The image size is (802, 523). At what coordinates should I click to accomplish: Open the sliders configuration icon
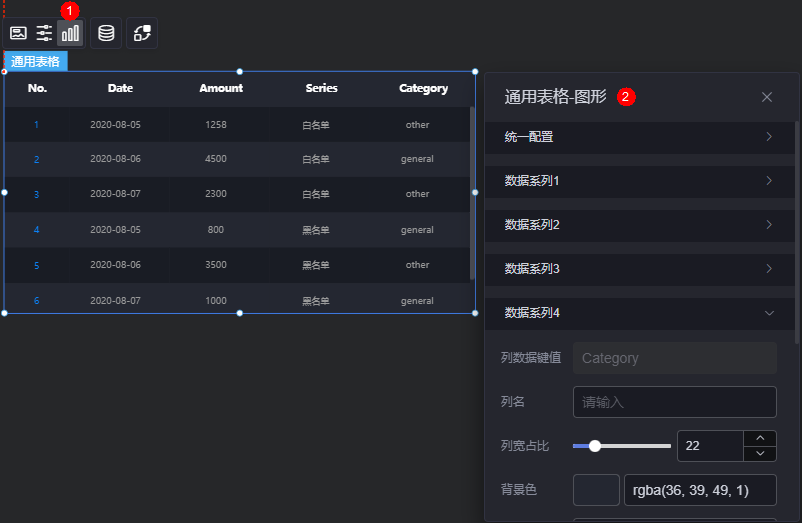coord(44,33)
